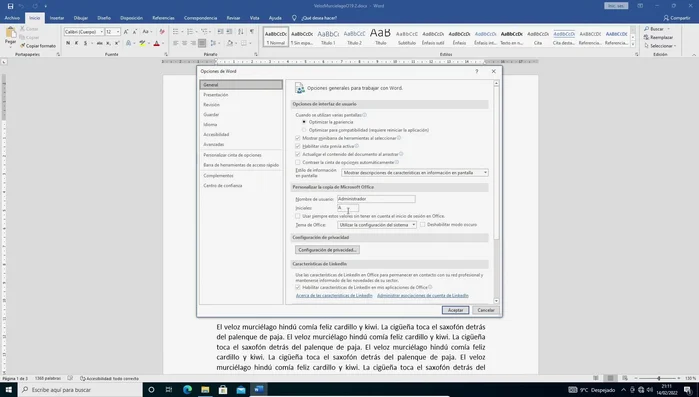Image resolution: width=699 pixels, height=397 pixels.
Task: Toggle Mostrar minibarra de herramientas checkbox
Action: click(x=298, y=138)
